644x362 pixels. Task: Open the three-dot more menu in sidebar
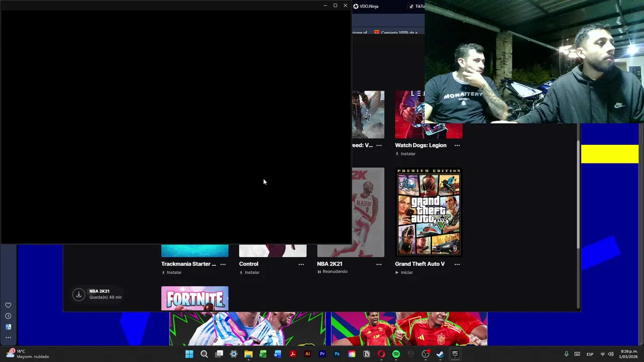pos(8,337)
